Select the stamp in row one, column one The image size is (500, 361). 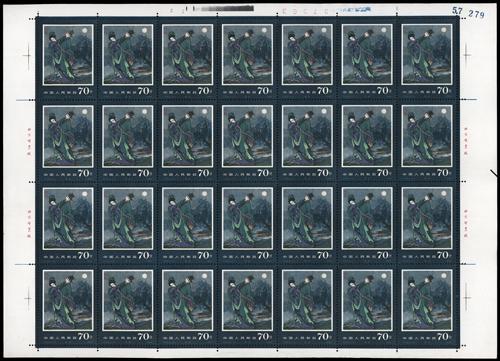click(68, 58)
